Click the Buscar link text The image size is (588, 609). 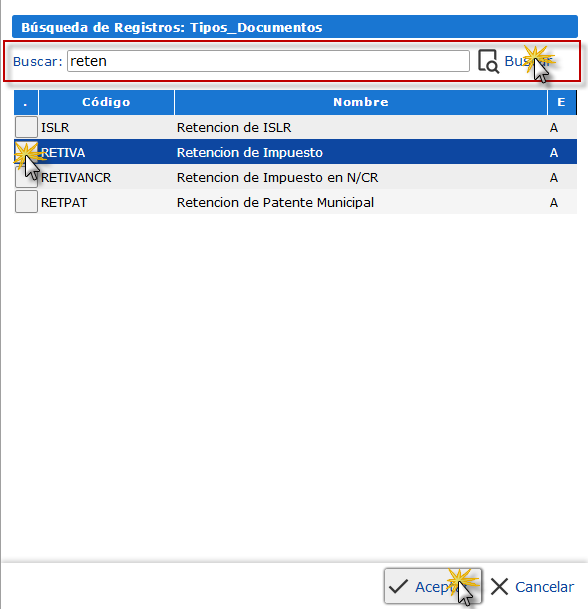coord(528,61)
